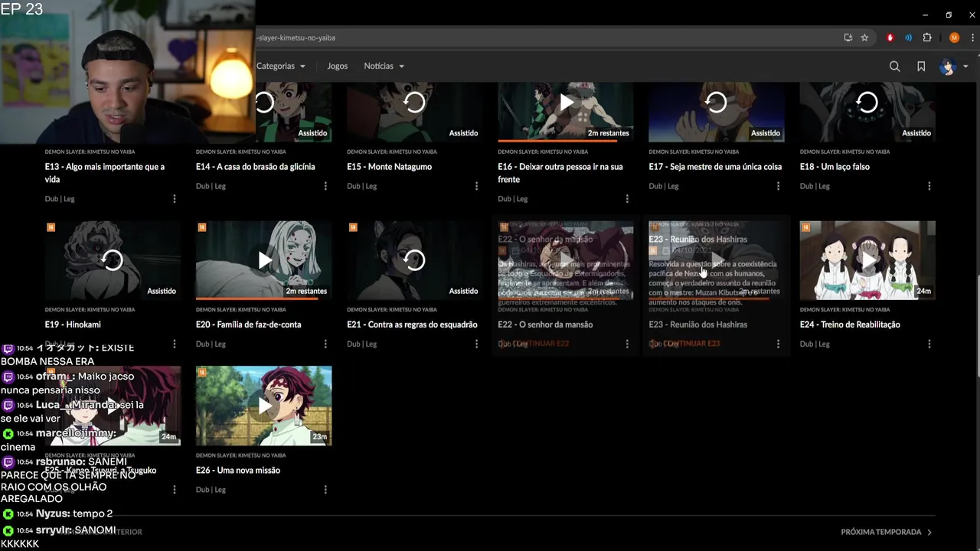This screenshot has width=980, height=551.
Task: Open options menu for E14 episode
Action: pos(325,186)
